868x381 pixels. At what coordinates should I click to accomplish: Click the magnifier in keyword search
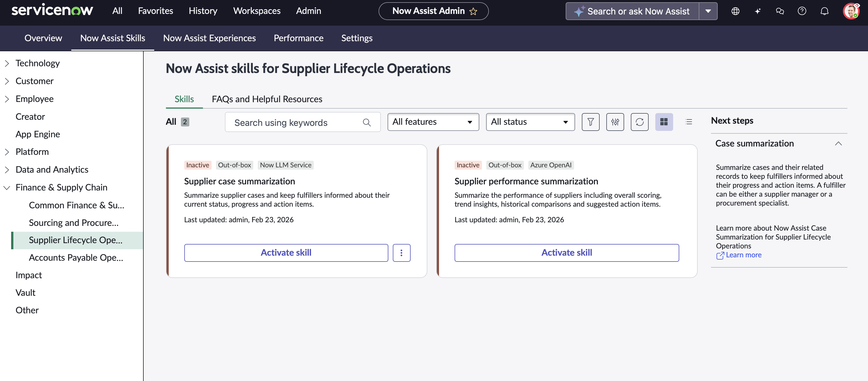367,122
